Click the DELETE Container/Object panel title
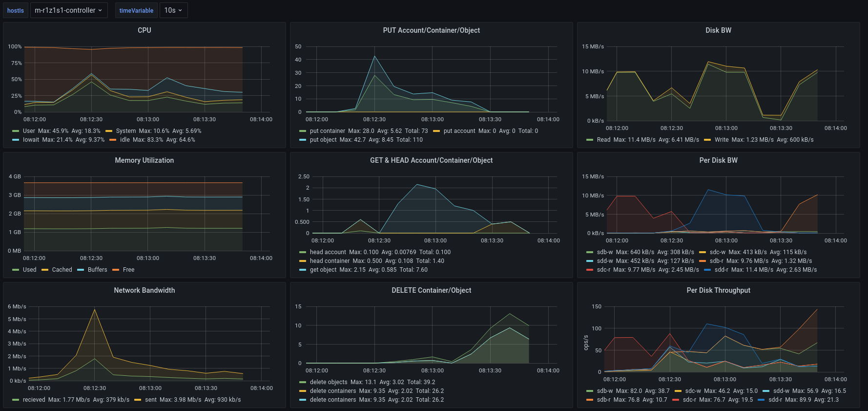Viewport: 868px width, 411px height. click(431, 290)
